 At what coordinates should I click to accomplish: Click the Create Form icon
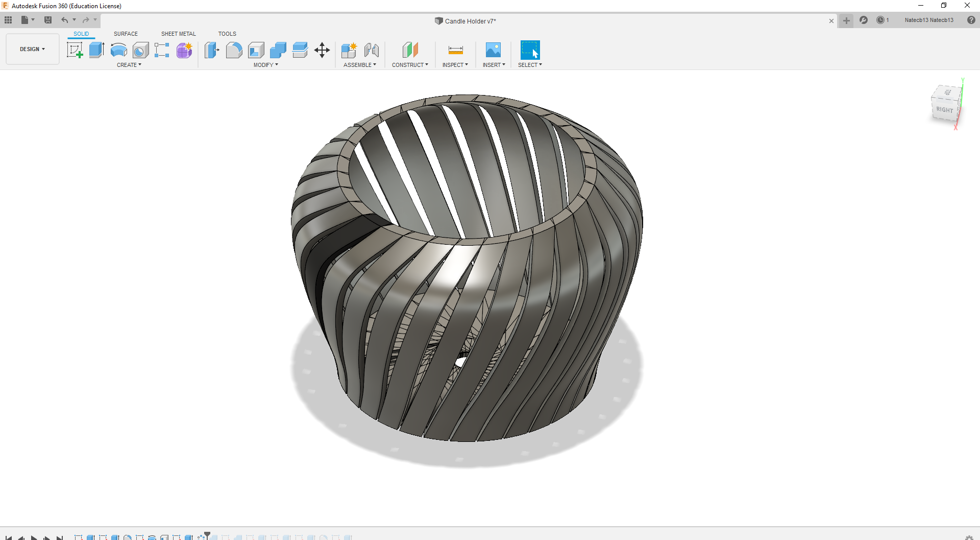pyautogui.click(x=184, y=50)
